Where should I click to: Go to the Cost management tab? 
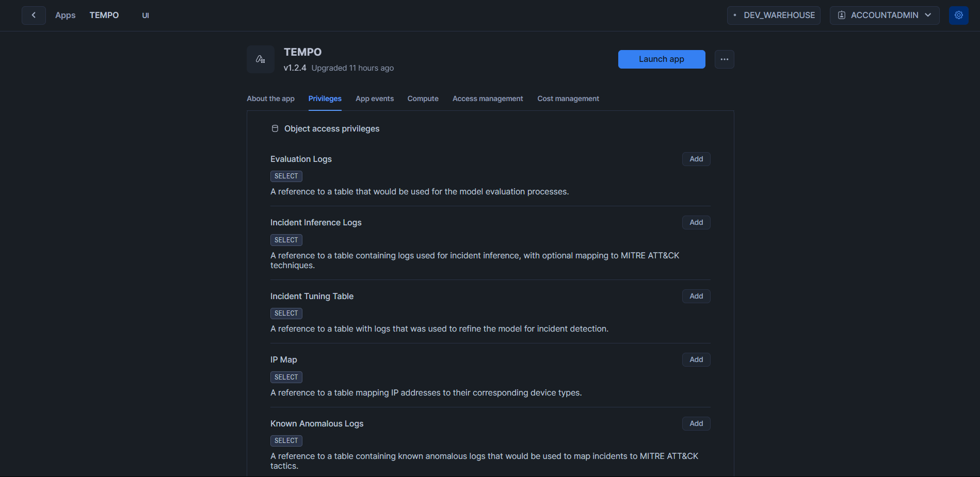[x=568, y=98]
